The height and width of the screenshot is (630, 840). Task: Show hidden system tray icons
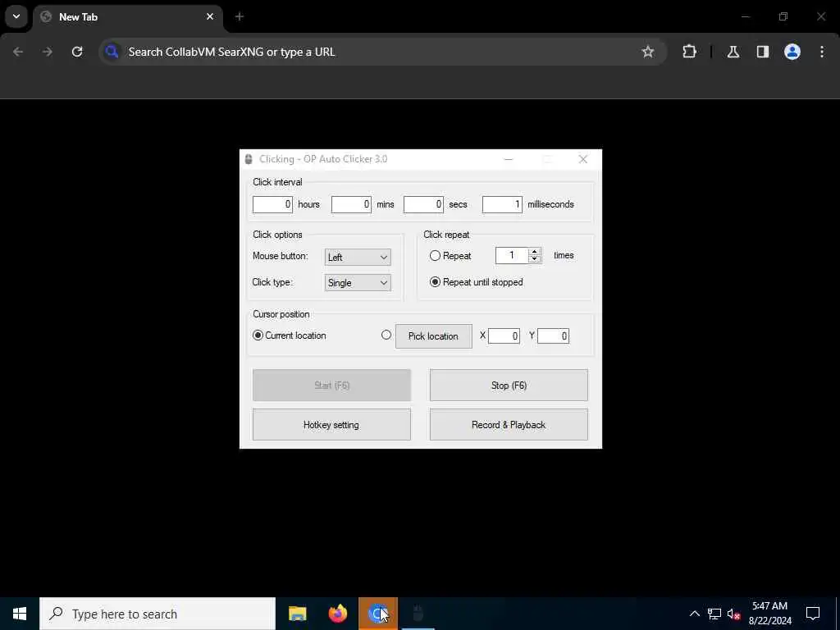[x=694, y=614]
